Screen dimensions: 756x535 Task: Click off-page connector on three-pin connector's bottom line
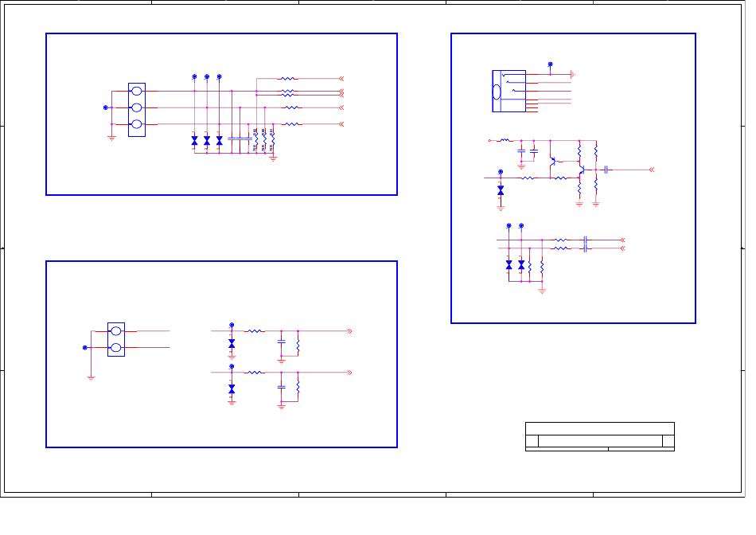click(x=341, y=124)
